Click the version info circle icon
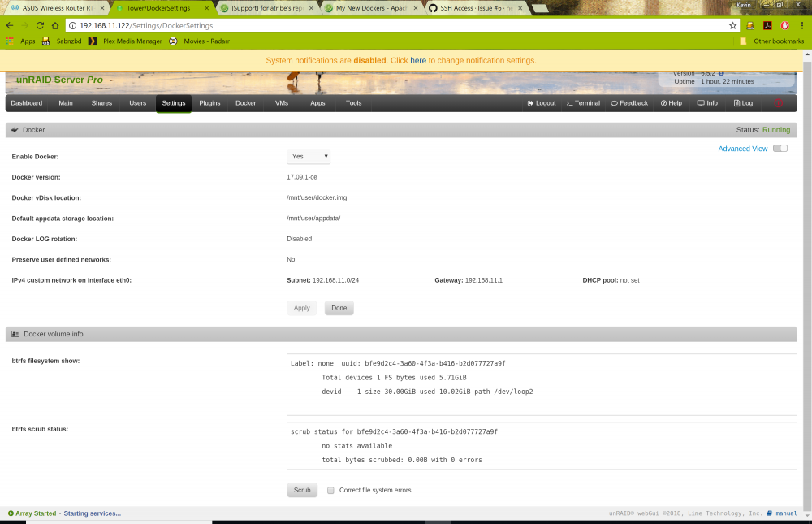This screenshot has height=524, width=812. 721,74
